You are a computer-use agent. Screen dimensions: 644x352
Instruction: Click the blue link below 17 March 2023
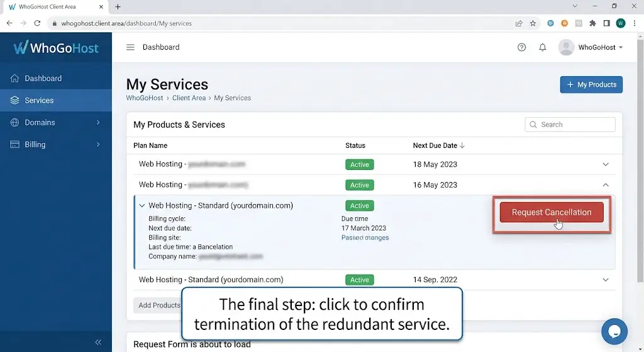point(365,237)
